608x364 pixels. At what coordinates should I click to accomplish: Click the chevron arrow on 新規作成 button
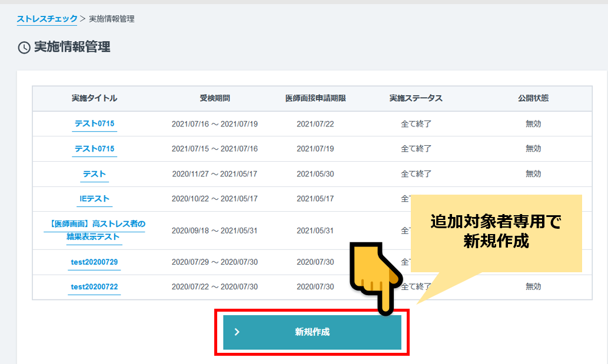pyautogui.click(x=237, y=332)
